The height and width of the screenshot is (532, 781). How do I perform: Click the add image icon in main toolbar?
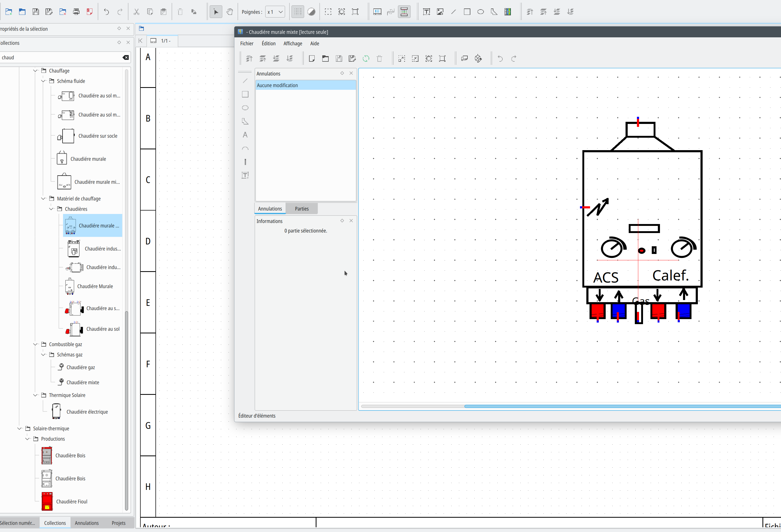pos(440,12)
